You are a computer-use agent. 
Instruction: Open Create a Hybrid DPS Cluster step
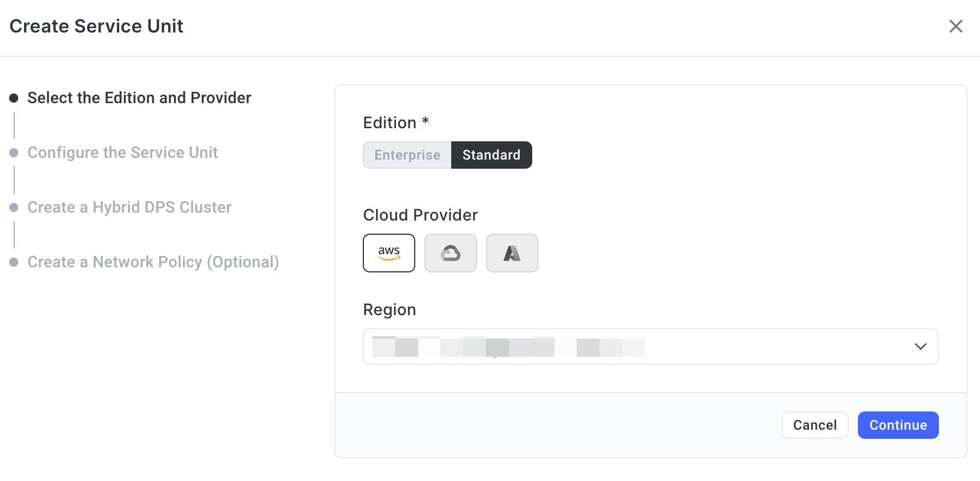[x=129, y=207]
